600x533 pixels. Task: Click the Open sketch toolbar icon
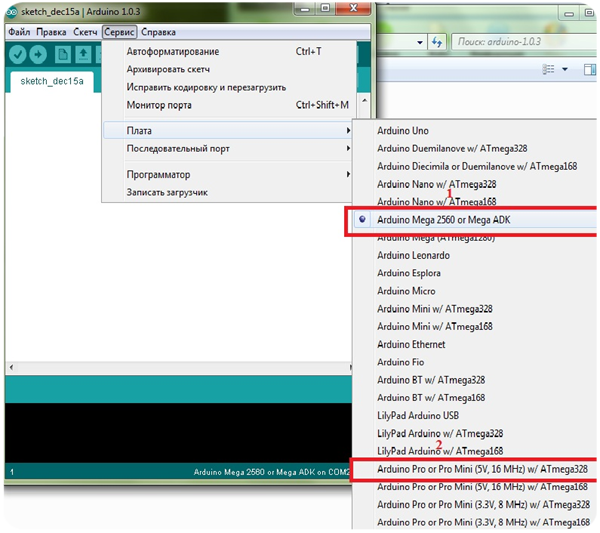click(x=83, y=54)
